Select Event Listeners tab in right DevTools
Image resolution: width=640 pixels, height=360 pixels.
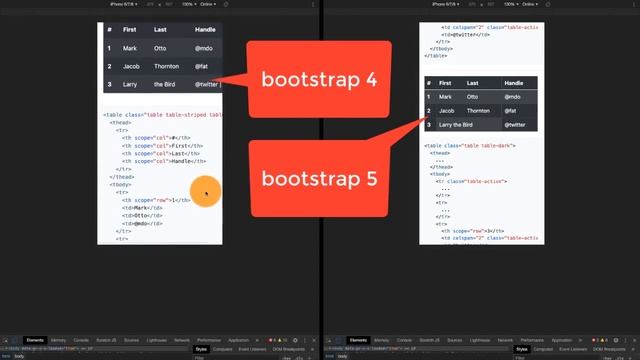tap(573, 349)
